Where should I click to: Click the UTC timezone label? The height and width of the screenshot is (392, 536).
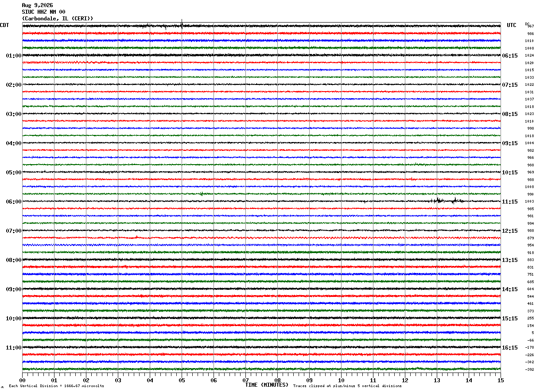click(x=512, y=25)
